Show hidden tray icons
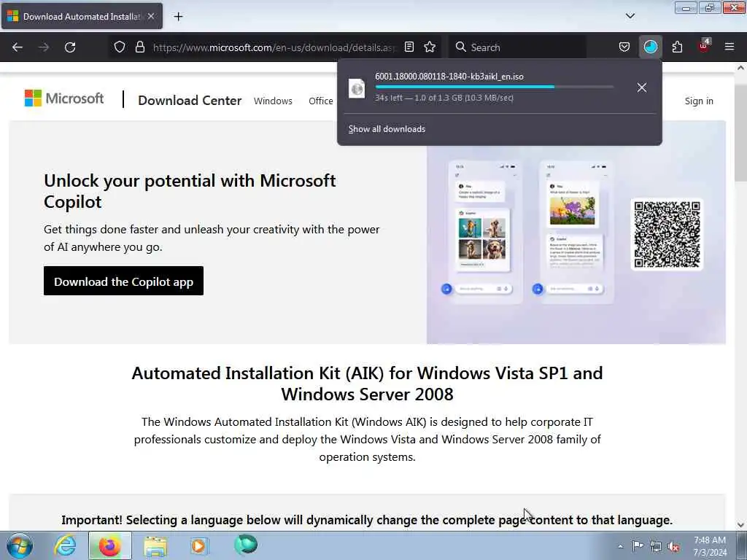This screenshot has height=560, width=747. click(620, 547)
